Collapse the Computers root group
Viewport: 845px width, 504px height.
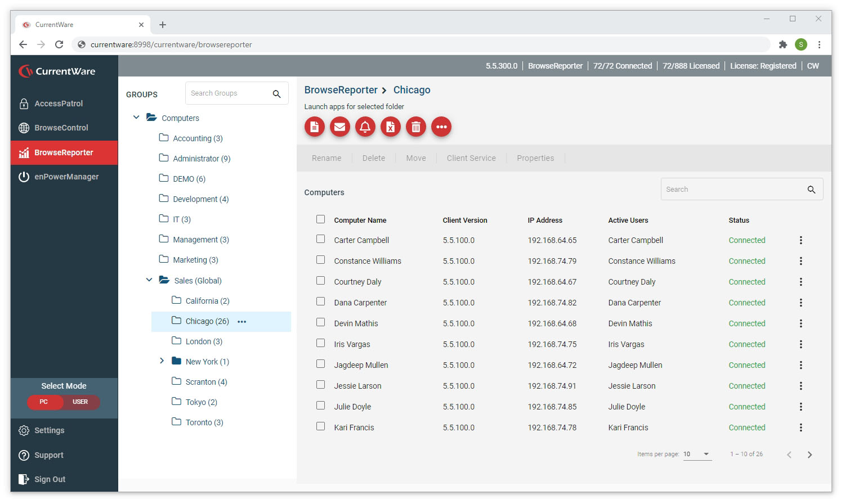(x=136, y=118)
